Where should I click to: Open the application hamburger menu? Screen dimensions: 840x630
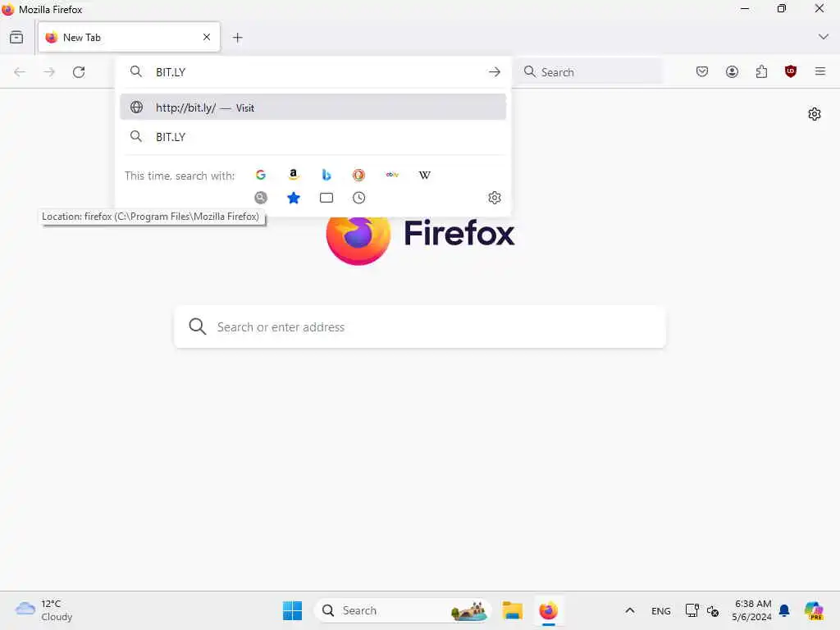[x=820, y=72]
